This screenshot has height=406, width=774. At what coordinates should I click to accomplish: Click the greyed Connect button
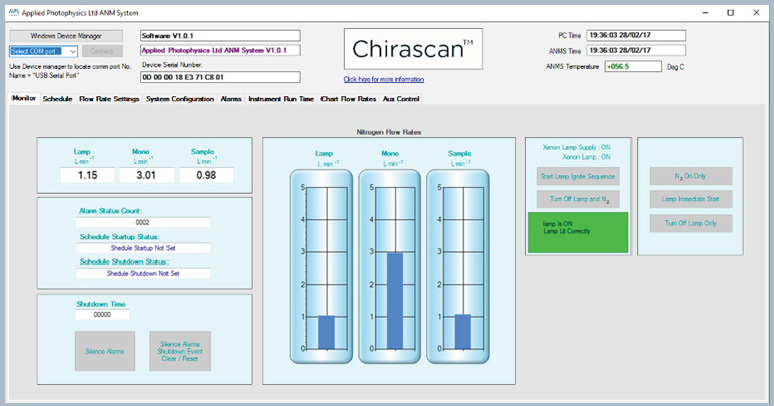(102, 51)
